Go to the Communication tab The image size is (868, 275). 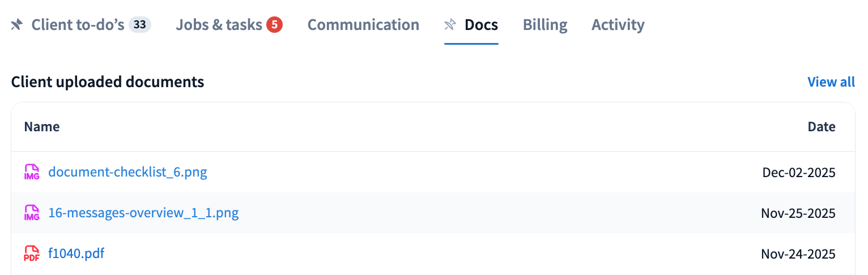tap(363, 25)
